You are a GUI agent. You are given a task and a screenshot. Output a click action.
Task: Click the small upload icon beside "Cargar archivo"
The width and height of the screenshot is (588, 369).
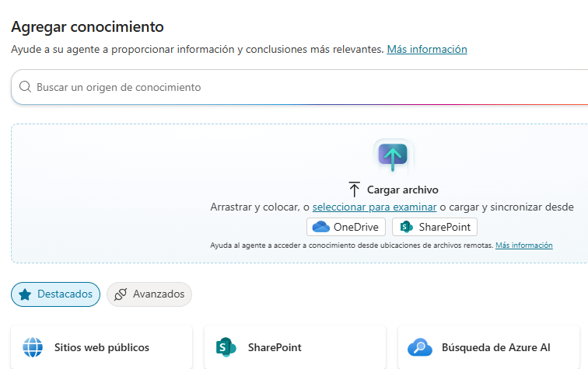(355, 190)
